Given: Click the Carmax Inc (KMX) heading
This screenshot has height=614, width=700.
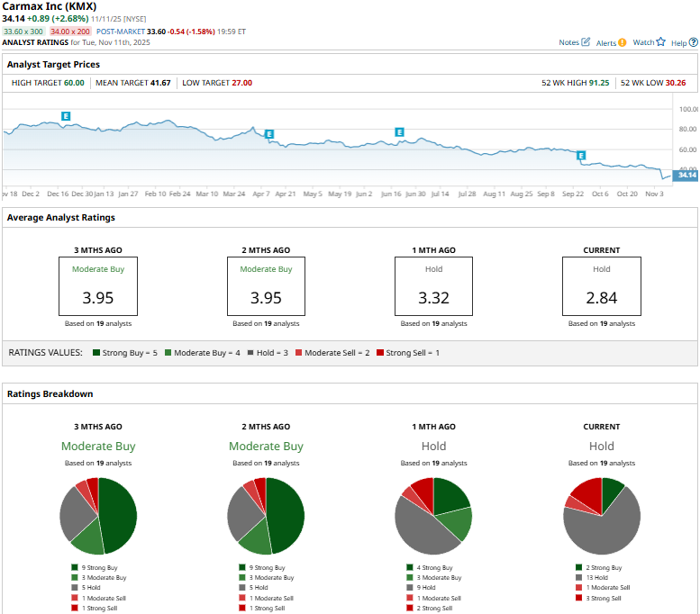Looking at the screenshot, I should [50, 6].
